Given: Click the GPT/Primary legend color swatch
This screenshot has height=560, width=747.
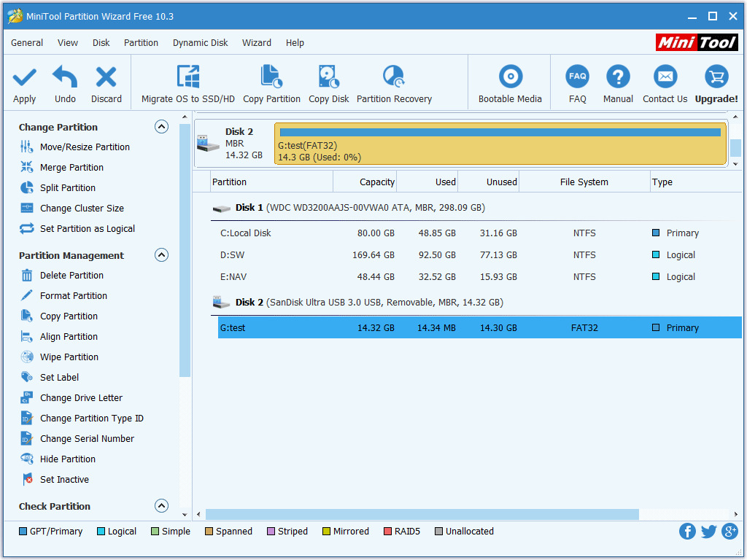Looking at the screenshot, I should click(23, 532).
